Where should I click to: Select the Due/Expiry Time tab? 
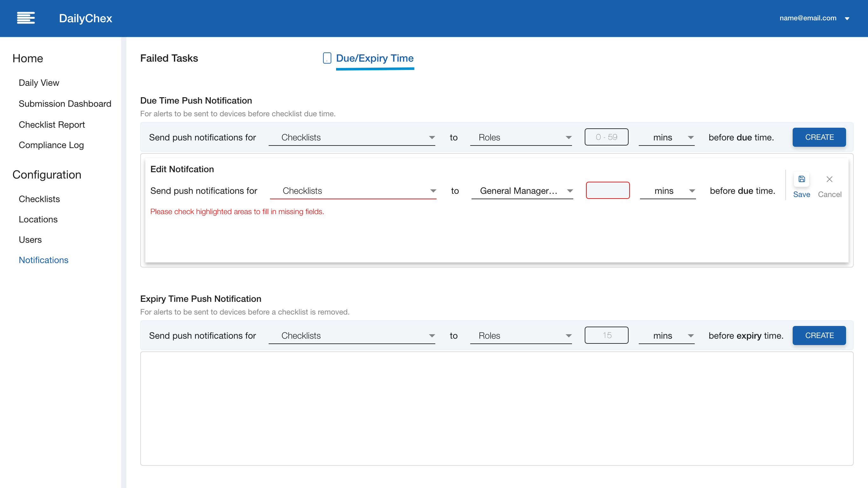click(375, 58)
